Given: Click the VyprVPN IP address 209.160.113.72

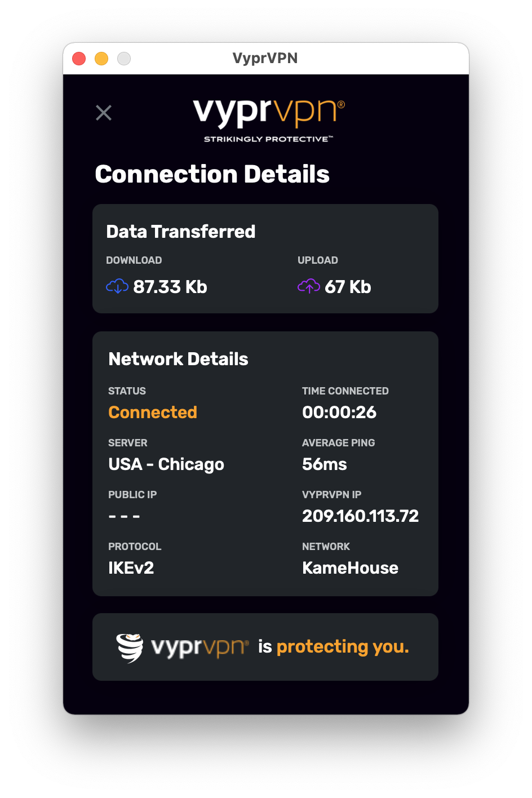Looking at the screenshot, I should (x=360, y=516).
